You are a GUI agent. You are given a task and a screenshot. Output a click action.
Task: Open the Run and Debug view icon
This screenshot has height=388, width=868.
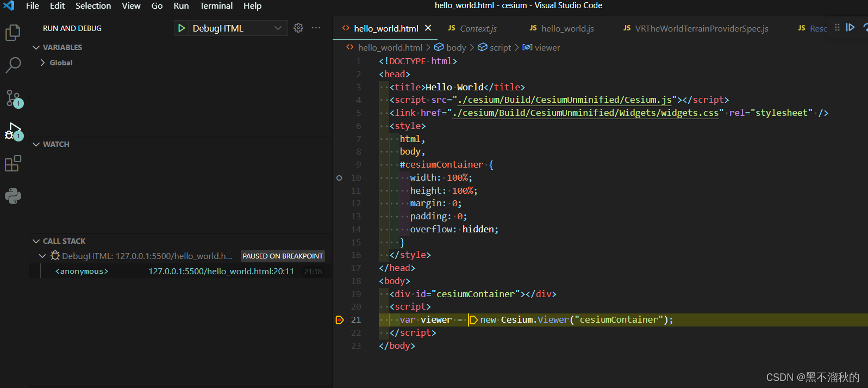[14, 131]
